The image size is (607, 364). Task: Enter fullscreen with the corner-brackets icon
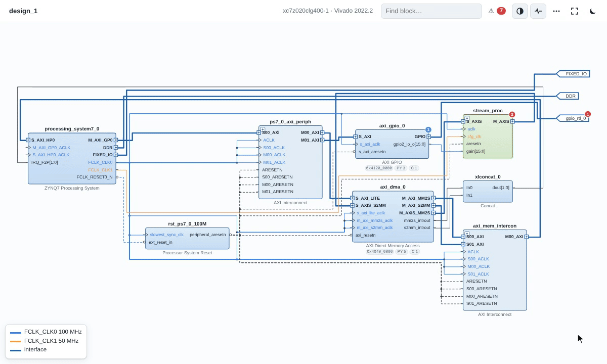tap(575, 11)
